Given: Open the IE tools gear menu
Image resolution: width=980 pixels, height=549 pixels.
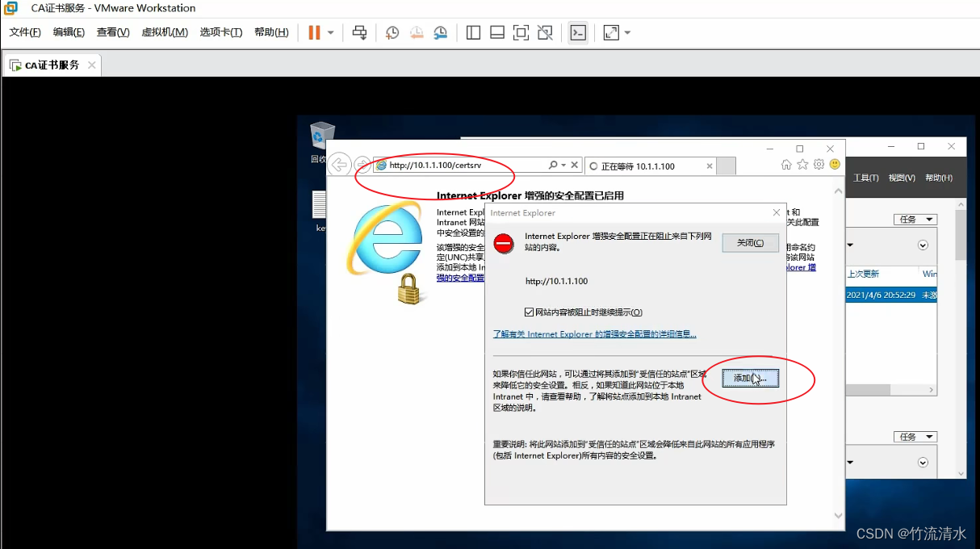Looking at the screenshot, I should tap(819, 165).
